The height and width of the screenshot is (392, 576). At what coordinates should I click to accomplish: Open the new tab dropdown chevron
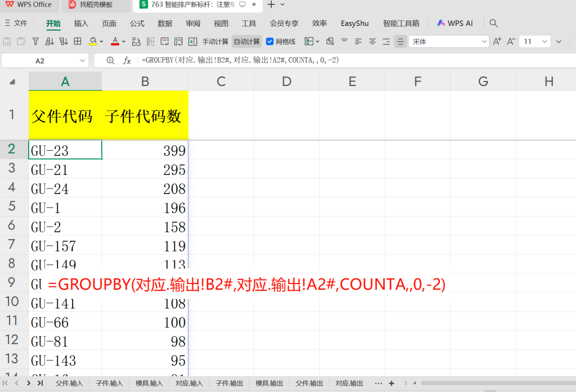[x=282, y=4]
